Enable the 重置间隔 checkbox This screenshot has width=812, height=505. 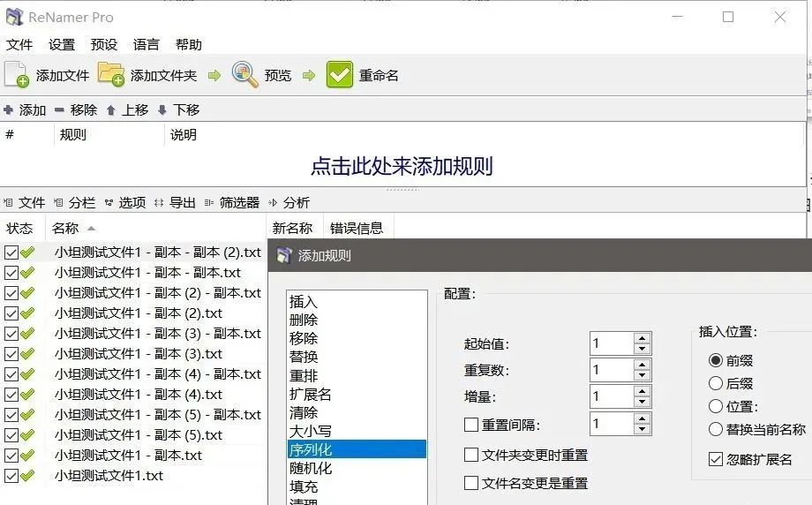point(471,425)
